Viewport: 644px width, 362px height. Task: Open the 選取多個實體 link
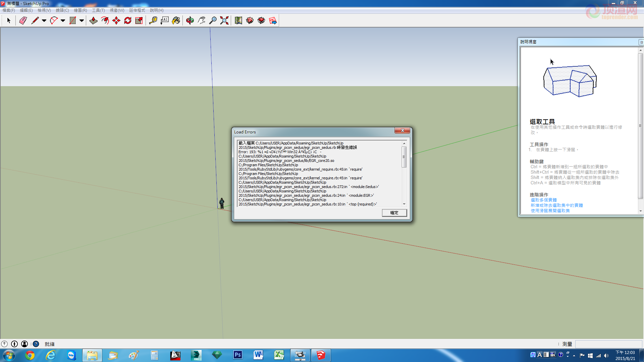click(544, 200)
